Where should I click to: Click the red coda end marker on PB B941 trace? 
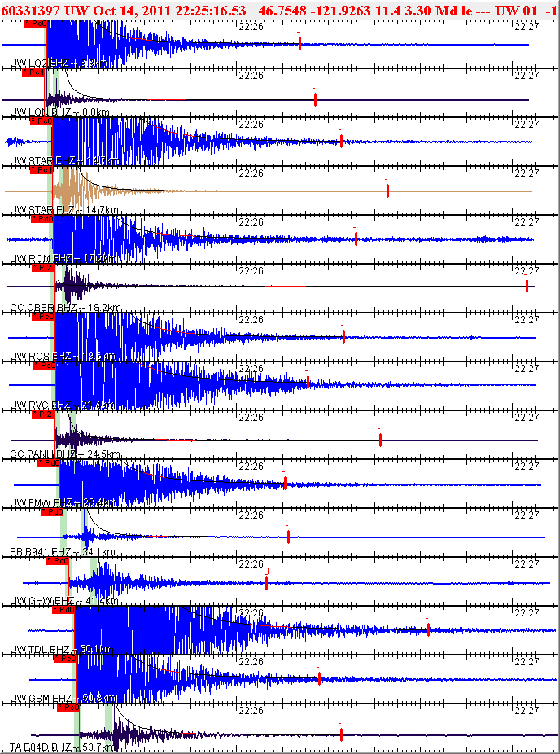point(288,537)
